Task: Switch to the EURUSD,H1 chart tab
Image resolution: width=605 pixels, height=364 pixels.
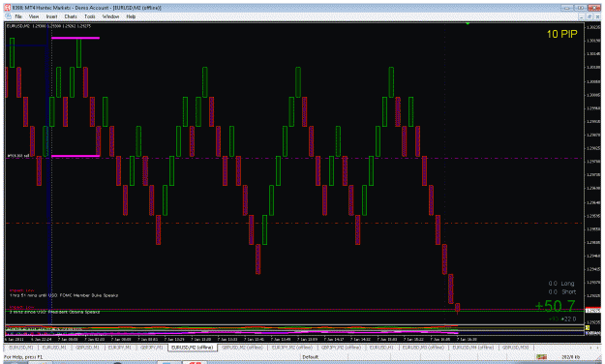Action: [381, 348]
